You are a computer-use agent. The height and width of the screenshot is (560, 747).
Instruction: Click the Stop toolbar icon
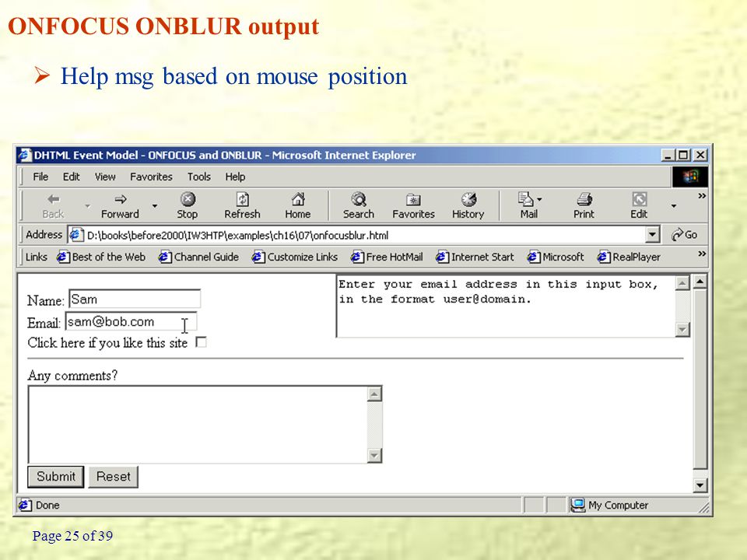point(188,199)
